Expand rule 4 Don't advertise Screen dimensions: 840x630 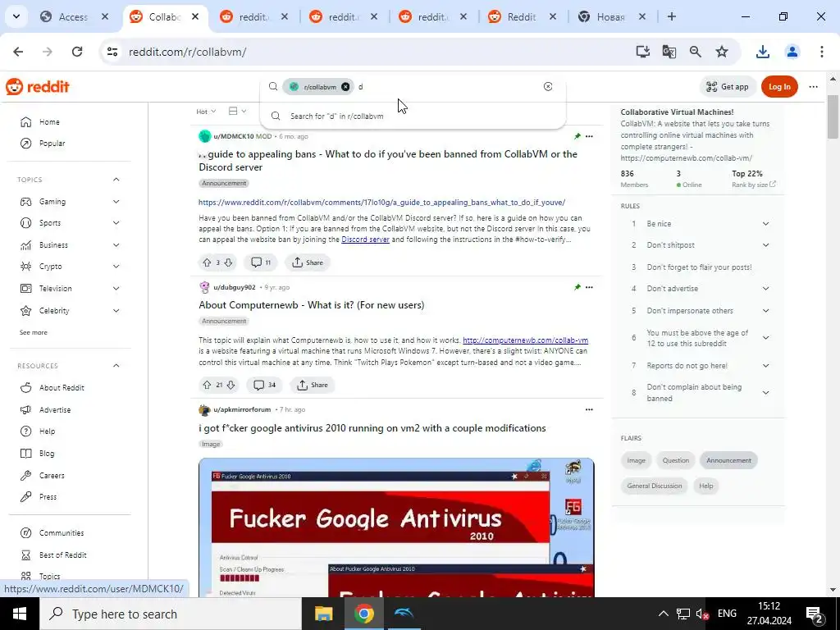765,288
